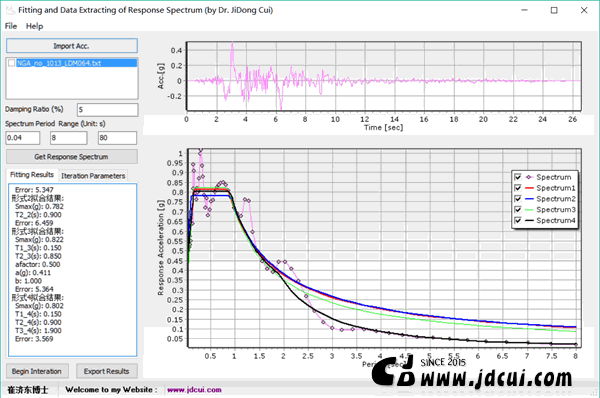This screenshot has width=600, height=398.
Task: Tick the checkbox beside NGA_no_1013_LDM064.txt
Action: click(x=11, y=63)
